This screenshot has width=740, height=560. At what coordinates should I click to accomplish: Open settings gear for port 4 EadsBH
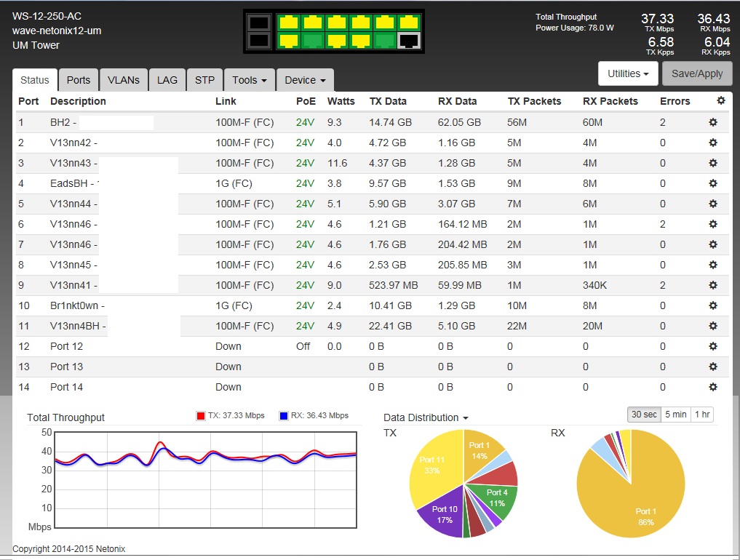713,183
